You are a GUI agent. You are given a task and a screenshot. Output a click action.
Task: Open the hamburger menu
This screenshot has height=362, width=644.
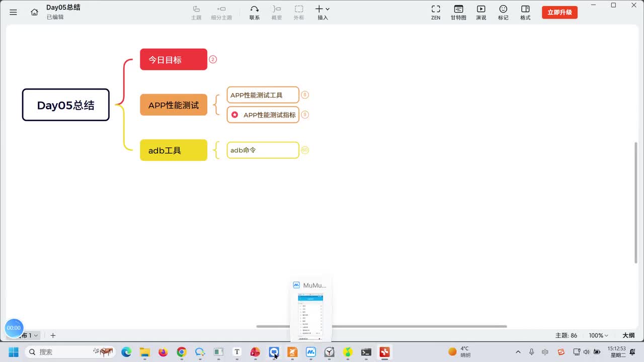(x=13, y=12)
